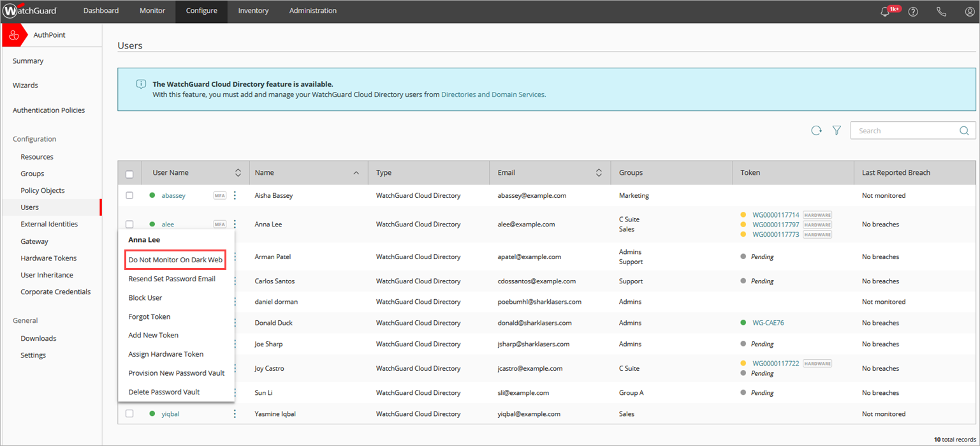Sort users by the User Name column
Screen dimensions: 980x446
(238, 172)
